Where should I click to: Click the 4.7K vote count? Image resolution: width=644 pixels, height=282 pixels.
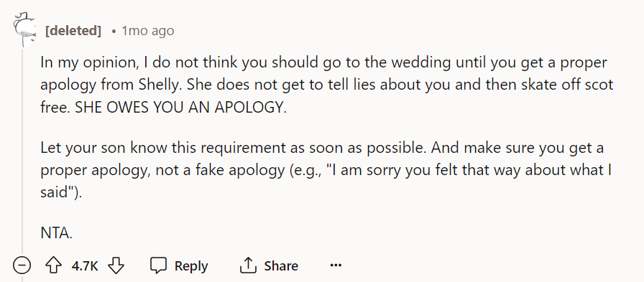[85, 266]
